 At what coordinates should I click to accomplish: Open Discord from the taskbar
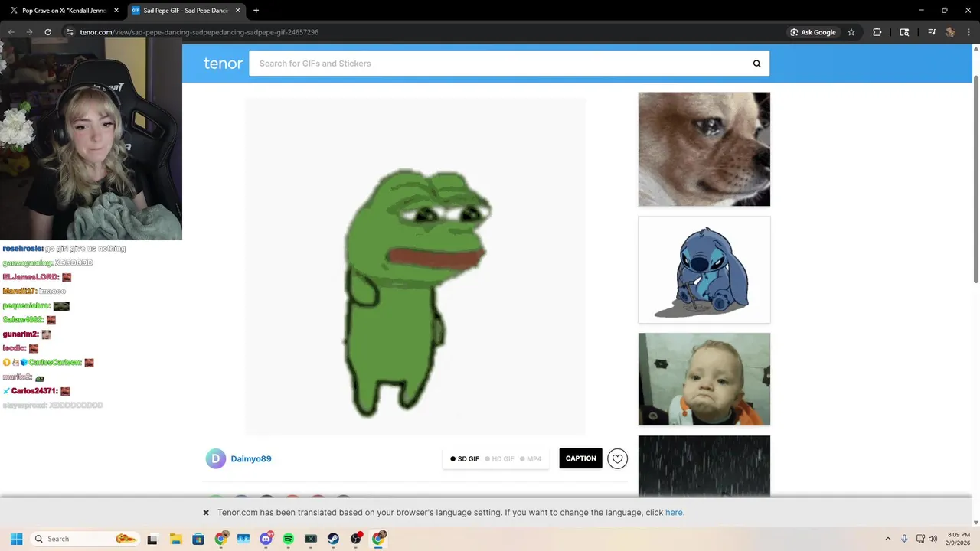coord(266,539)
